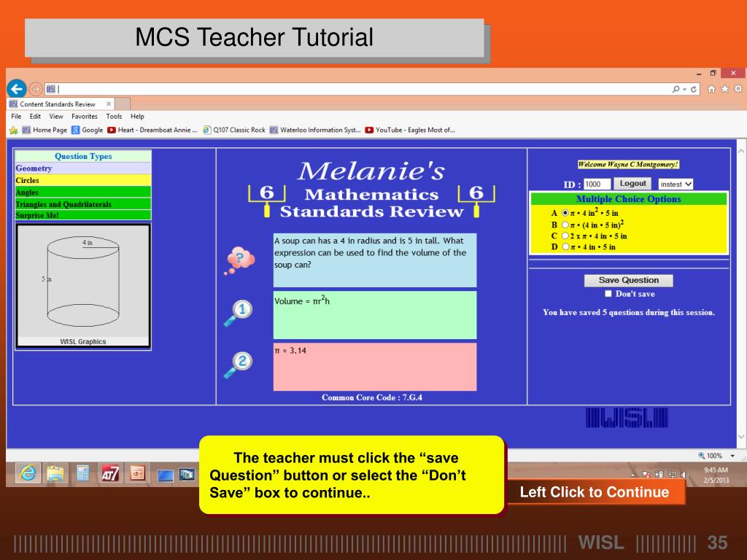Select Triangles and Quadrilaterals question type
This screenshot has width=747, height=560.
(x=83, y=204)
